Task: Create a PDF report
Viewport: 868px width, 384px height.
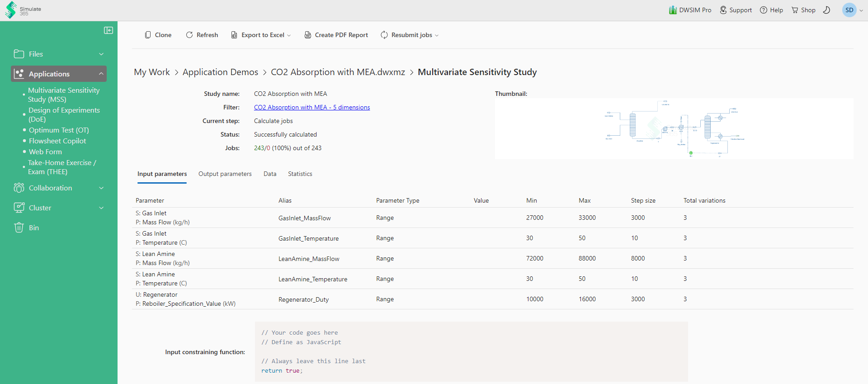Action: [336, 35]
